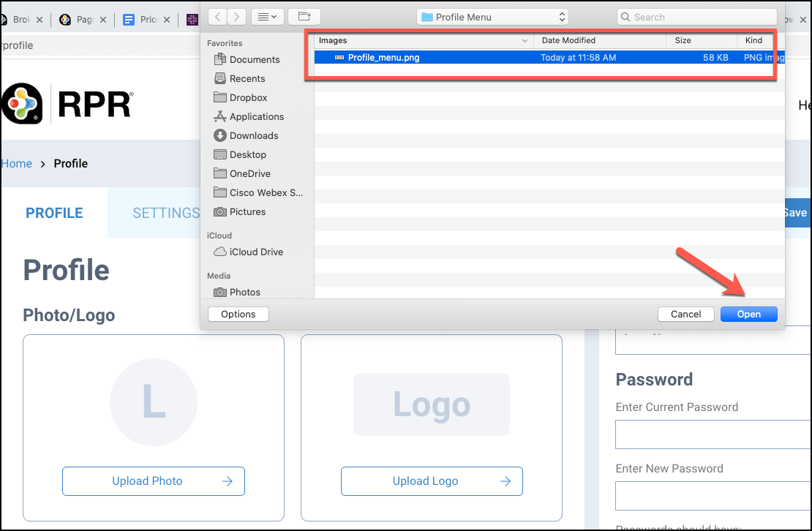The image size is (812, 531).
Task: Click the back navigation arrow in file dialog
Action: click(218, 16)
